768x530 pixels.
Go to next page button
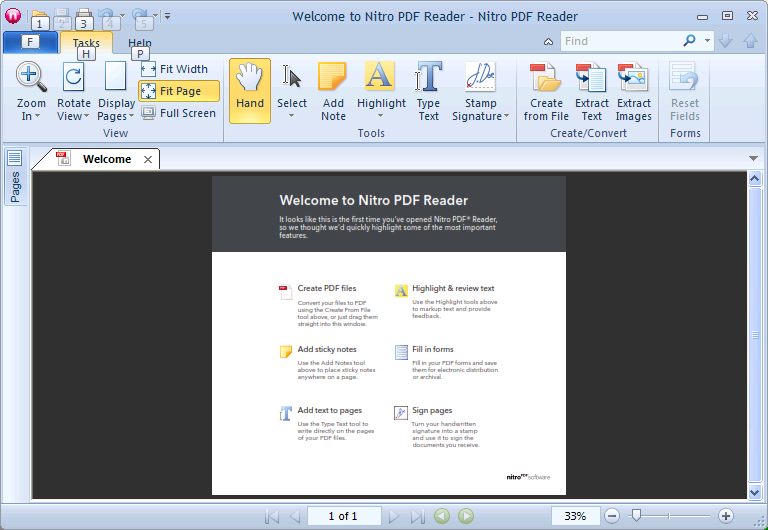(393, 516)
